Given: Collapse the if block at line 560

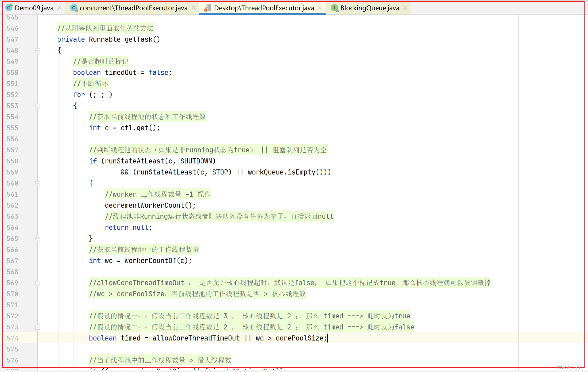Looking at the screenshot, I should (x=37, y=184).
